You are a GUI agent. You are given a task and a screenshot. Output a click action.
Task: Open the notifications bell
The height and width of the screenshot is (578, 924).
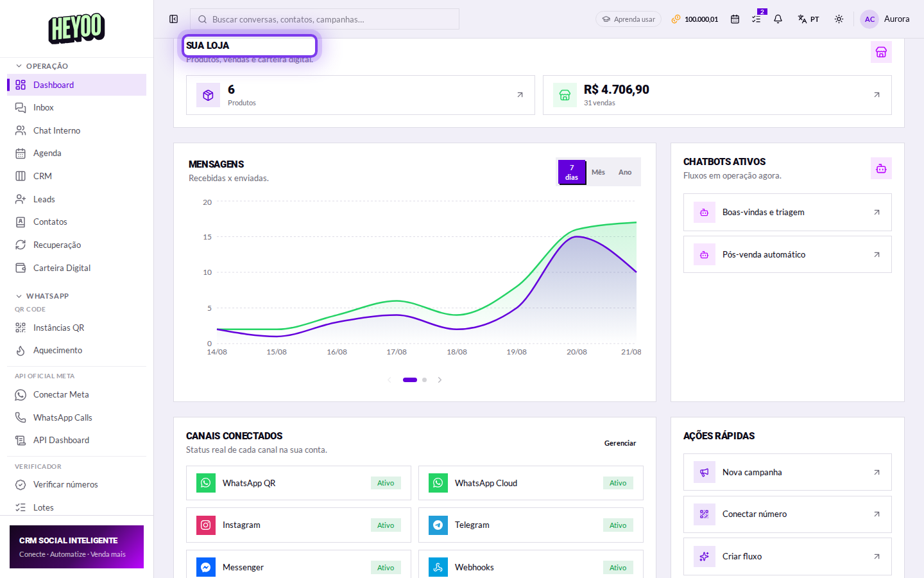click(x=778, y=19)
